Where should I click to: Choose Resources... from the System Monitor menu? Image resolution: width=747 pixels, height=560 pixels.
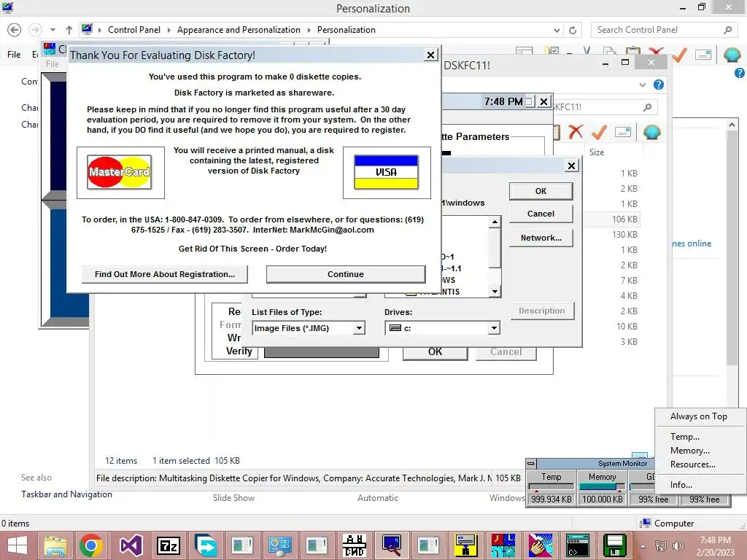pos(693,464)
